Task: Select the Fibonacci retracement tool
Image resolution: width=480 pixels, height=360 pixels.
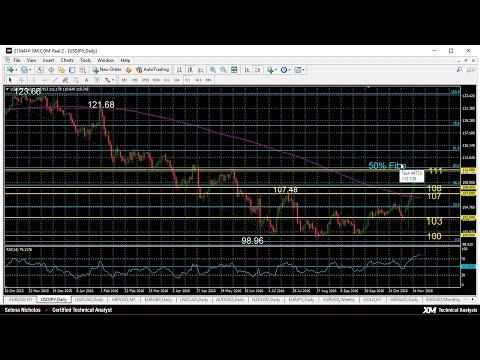Action: pyautogui.click(x=76, y=80)
